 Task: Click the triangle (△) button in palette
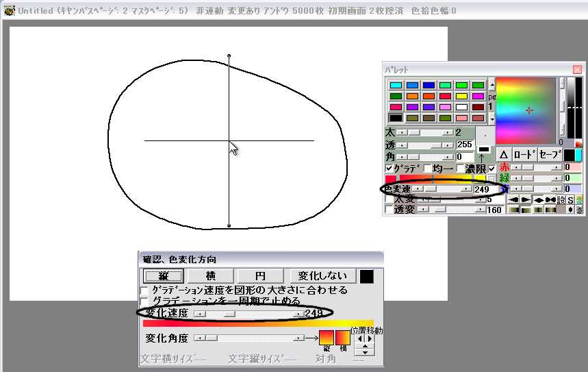coord(502,155)
